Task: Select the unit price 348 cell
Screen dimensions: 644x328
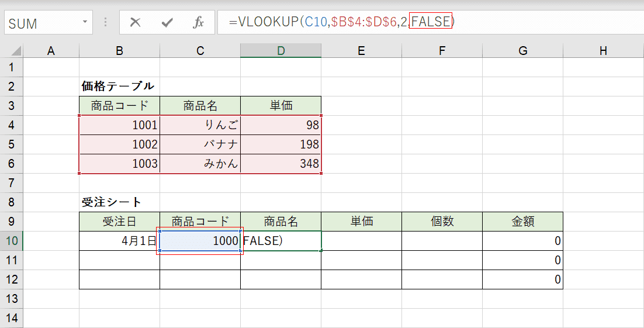Action: click(x=281, y=164)
